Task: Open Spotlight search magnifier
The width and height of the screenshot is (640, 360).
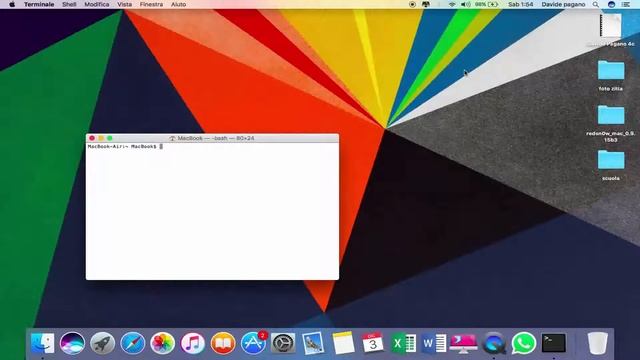Action: [596, 4]
